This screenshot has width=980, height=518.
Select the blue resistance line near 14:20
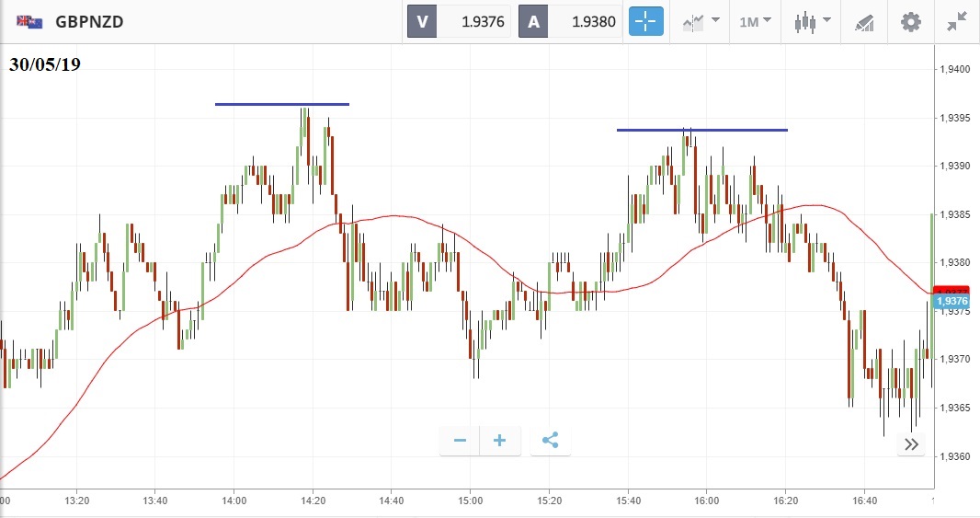click(x=281, y=104)
